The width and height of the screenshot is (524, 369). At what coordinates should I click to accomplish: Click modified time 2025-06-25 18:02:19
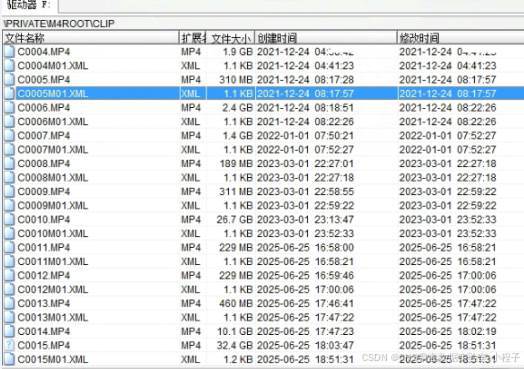pos(448,332)
